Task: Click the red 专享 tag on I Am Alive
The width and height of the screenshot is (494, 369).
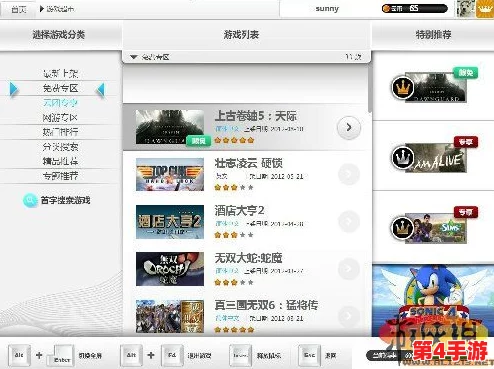Action: (465, 142)
